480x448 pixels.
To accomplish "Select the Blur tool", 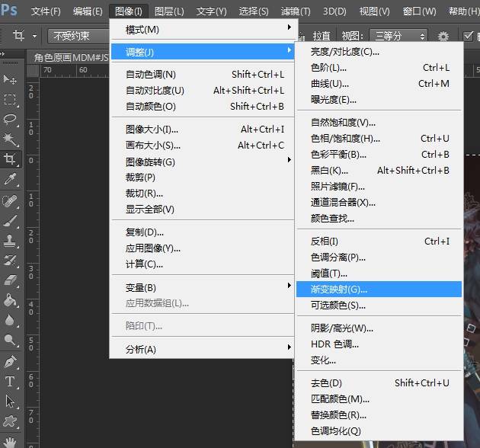I will [x=10, y=320].
